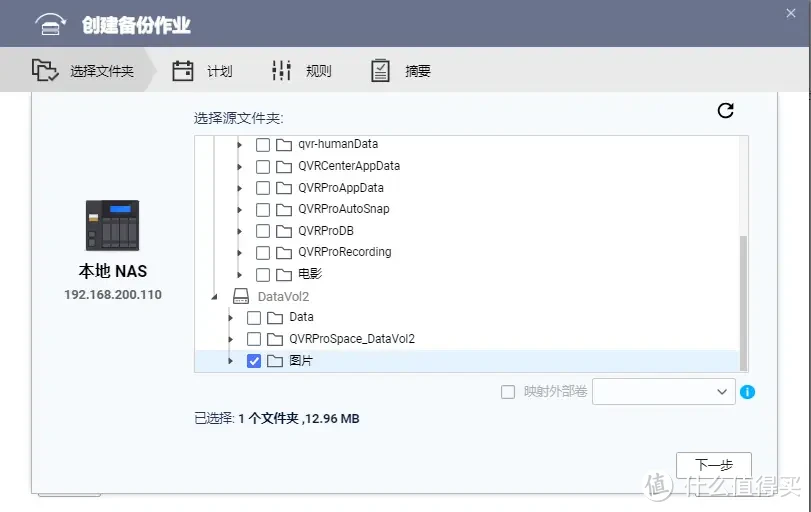Expand the 图片 folder
Image resolution: width=811 pixels, height=512 pixels.
231,361
